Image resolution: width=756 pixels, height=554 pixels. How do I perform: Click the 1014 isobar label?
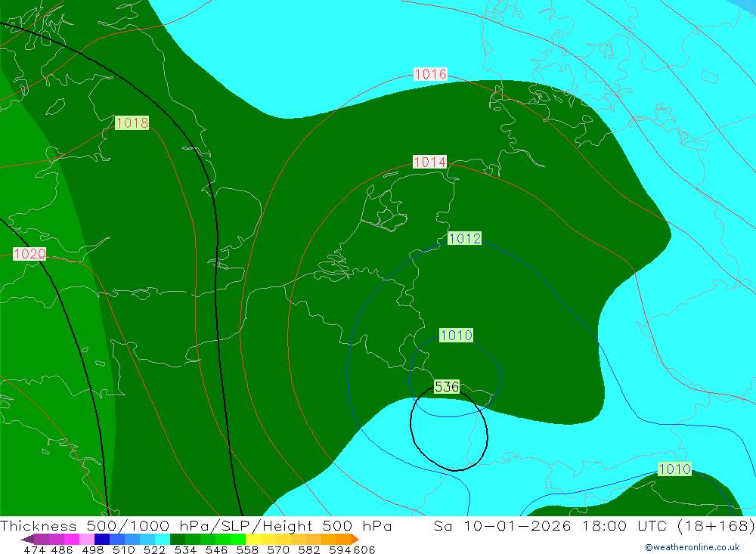pos(429,162)
